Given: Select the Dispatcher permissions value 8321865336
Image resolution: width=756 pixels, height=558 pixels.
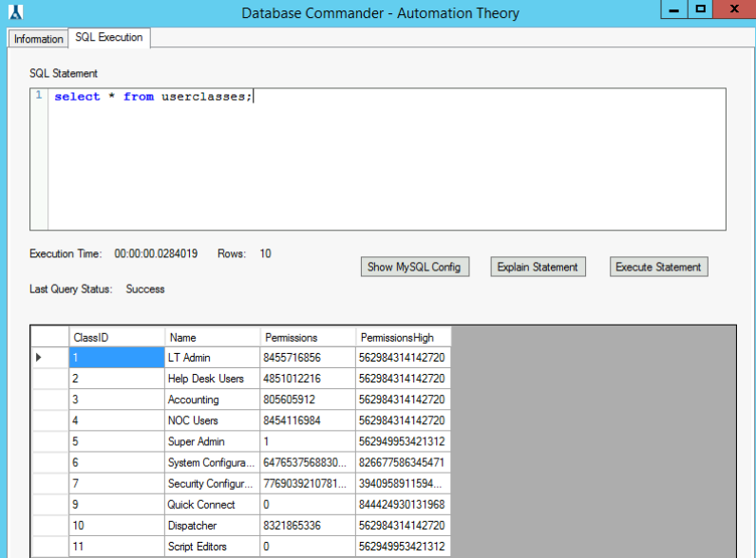Looking at the screenshot, I should (308, 526).
